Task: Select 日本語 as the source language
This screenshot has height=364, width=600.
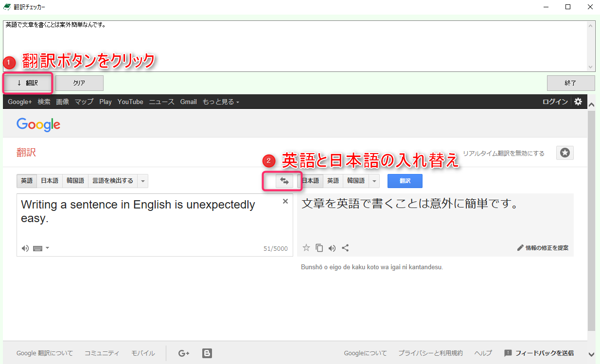Action: [49, 181]
